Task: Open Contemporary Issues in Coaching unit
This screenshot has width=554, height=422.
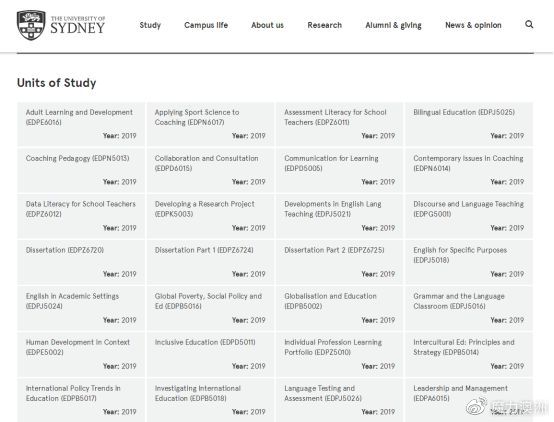Action: coord(469,170)
